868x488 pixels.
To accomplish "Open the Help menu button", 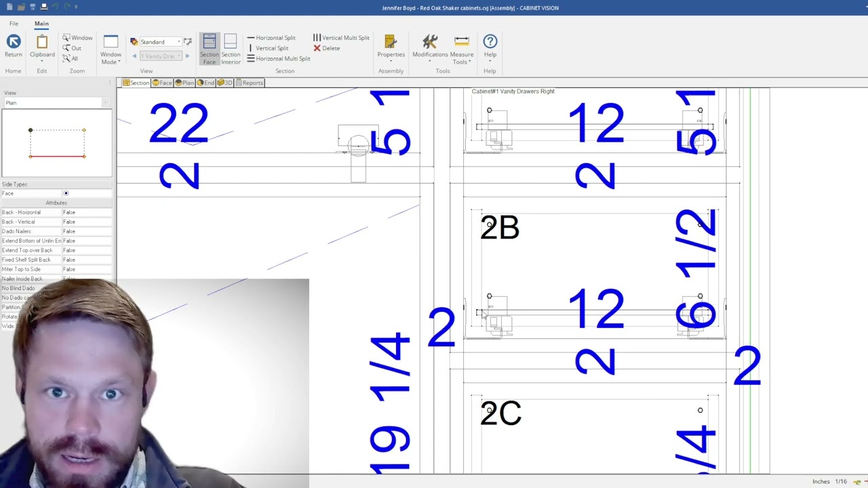I will point(490,49).
